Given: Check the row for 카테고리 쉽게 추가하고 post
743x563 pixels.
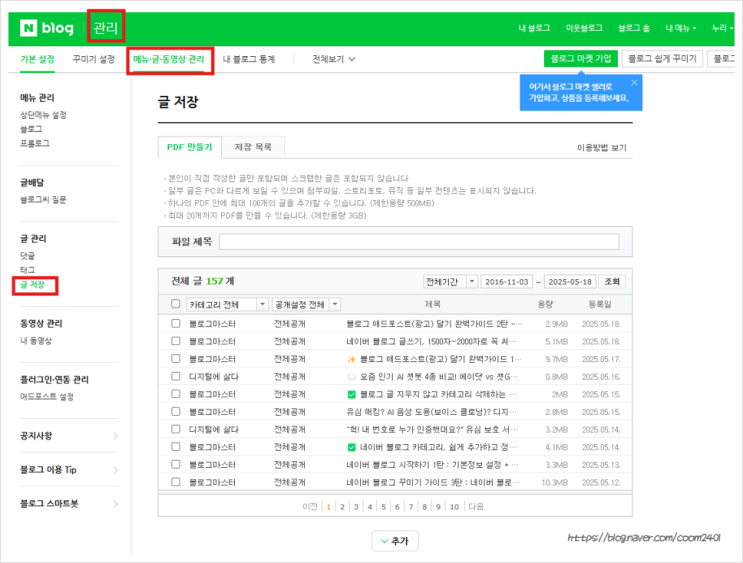Looking at the screenshot, I should coord(176,447).
